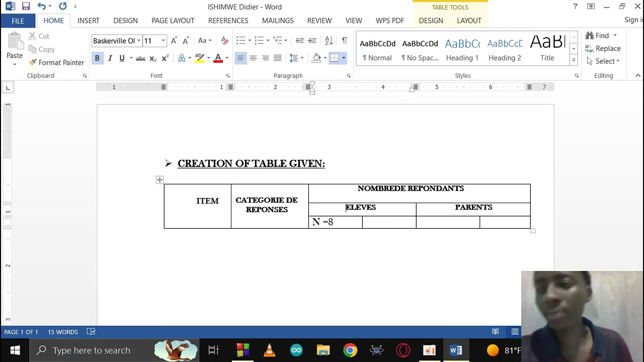Apply shading with the paint bucket icon
Image resolution: width=644 pixels, height=362 pixels.
point(316,58)
